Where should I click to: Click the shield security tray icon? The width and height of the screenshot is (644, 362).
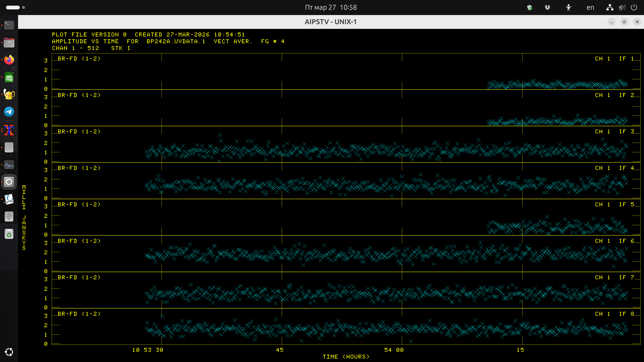pyautogui.click(x=529, y=8)
